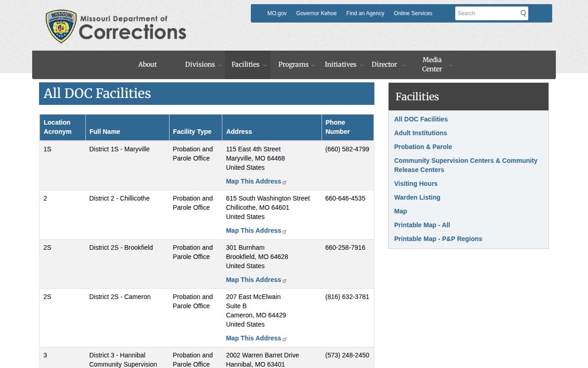Open Visiting Hours sidebar link
Image resolution: width=588 pixels, height=368 pixels.
[x=416, y=184]
